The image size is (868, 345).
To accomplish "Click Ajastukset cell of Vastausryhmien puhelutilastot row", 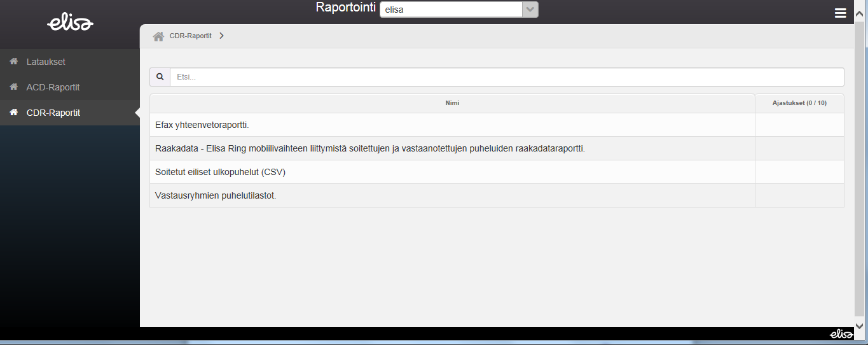I will [799, 195].
